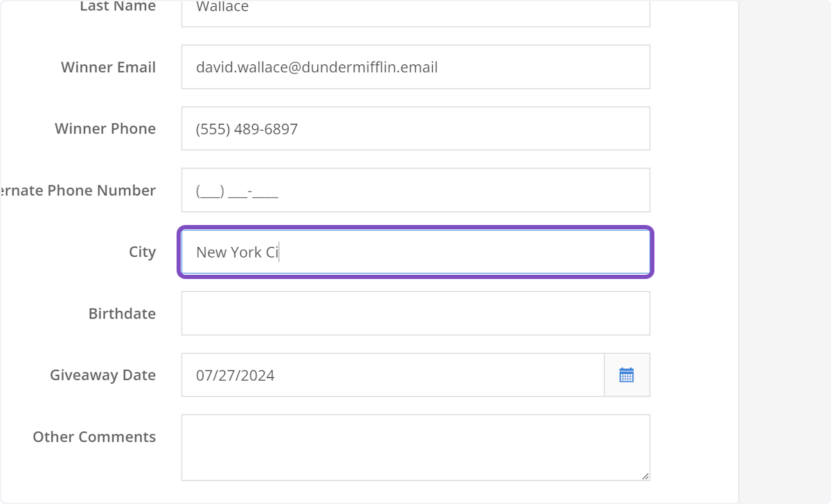
Task: Click the Winner Phone label
Action: coord(105,129)
